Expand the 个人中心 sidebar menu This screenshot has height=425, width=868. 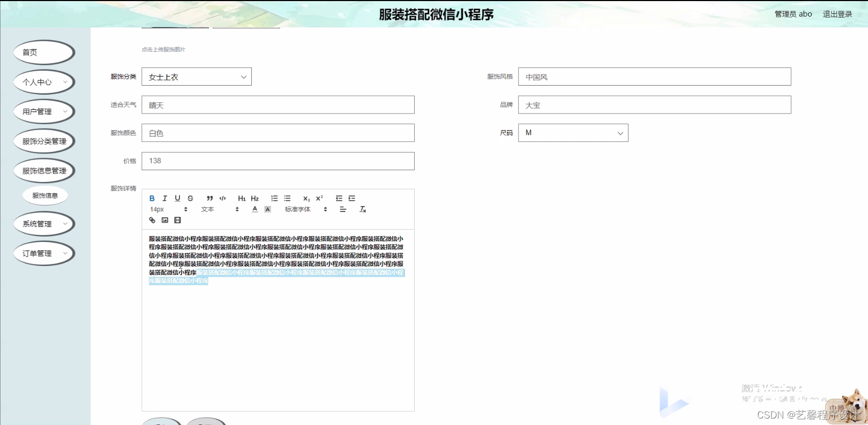(x=44, y=82)
